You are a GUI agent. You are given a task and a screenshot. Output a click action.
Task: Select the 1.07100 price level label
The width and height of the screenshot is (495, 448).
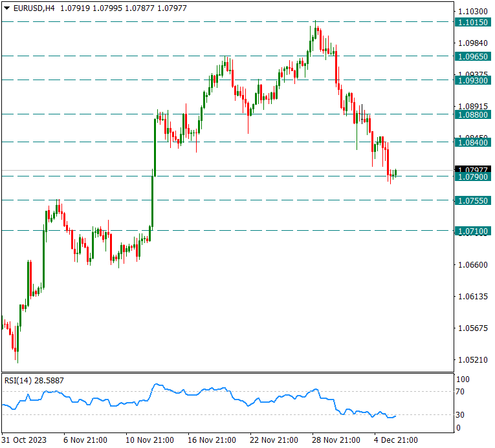pyautogui.click(x=472, y=231)
